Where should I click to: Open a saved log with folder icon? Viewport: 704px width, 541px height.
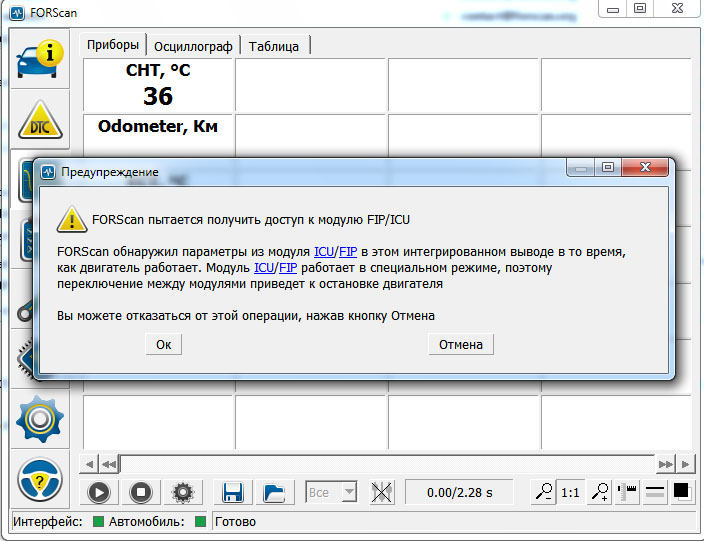(274, 493)
